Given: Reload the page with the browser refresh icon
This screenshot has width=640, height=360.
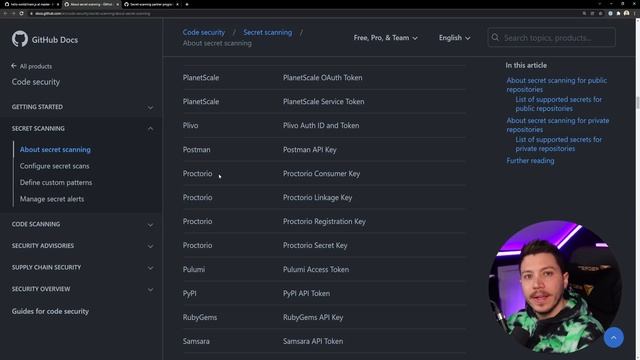Looking at the screenshot, I should (21, 13).
